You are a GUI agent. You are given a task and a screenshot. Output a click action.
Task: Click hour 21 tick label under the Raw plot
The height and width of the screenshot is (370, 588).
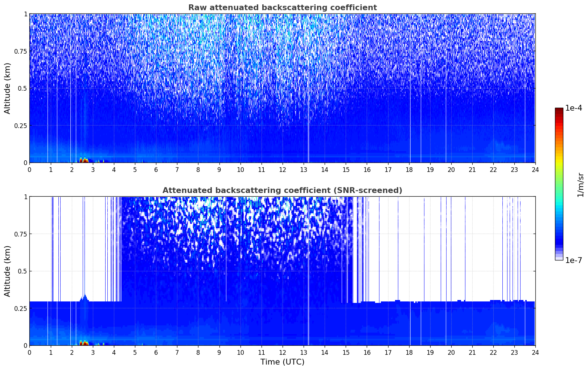[472, 169]
